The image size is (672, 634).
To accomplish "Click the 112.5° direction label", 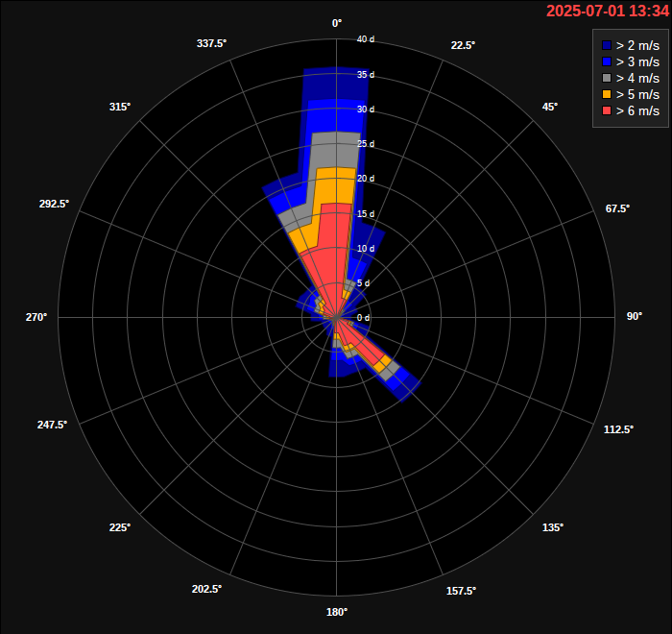I will [618, 429].
